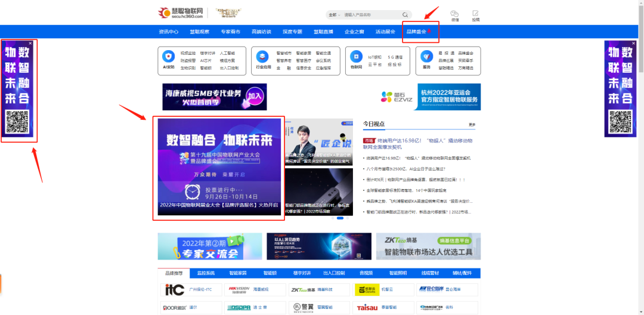Click the 昆仑海岸 brand logo
Image resolution: width=644 pixels, height=315 pixels.
tap(431, 289)
